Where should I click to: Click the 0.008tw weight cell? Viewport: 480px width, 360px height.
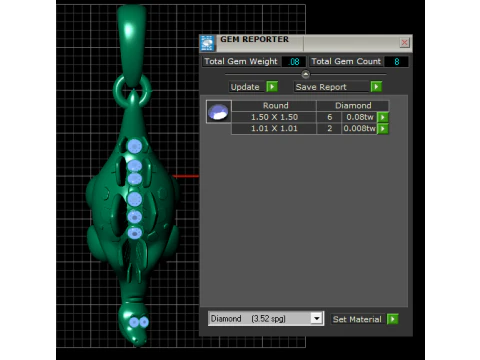[x=359, y=128]
